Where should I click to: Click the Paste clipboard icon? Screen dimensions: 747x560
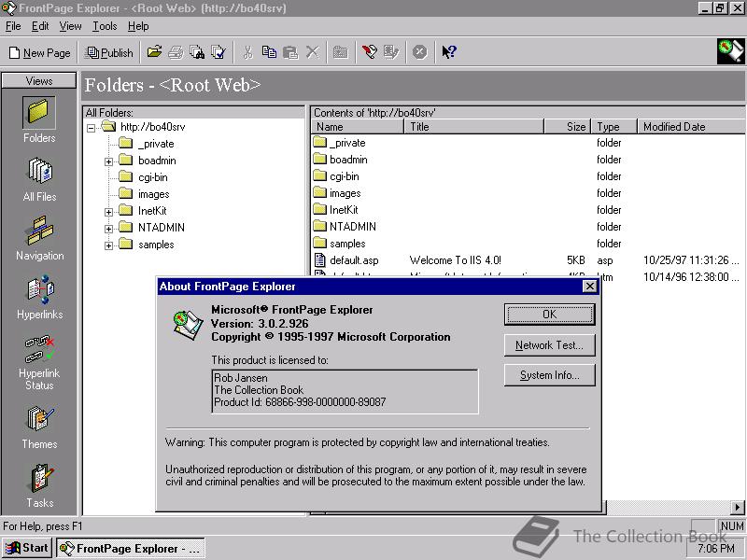point(290,52)
